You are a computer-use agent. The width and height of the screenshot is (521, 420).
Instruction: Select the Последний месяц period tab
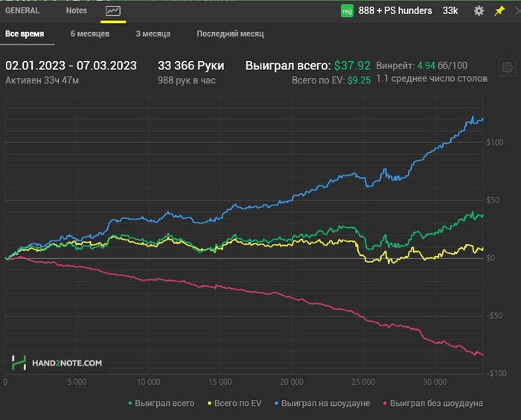(x=230, y=34)
